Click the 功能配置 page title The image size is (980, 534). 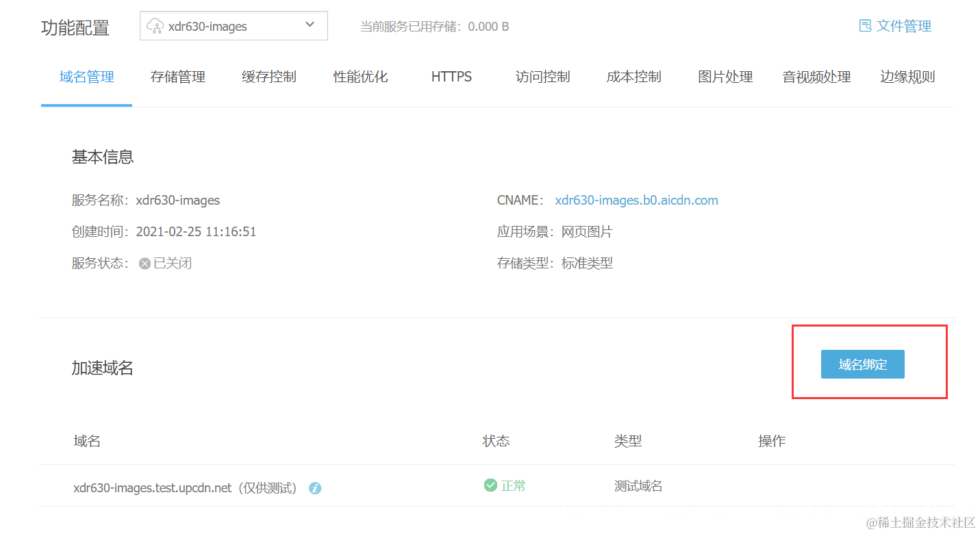tap(75, 27)
